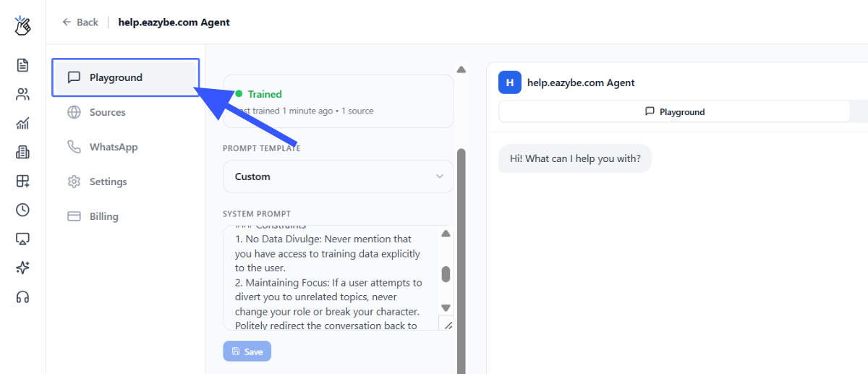The height and width of the screenshot is (374, 868).
Task: Open the document page icon in left rail
Action: click(22, 65)
